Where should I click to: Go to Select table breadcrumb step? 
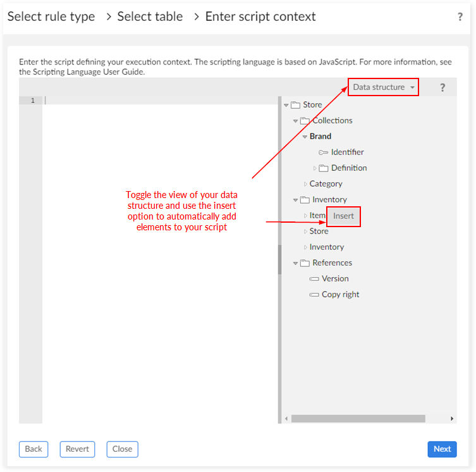pyautogui.click(x=150, y=16)
